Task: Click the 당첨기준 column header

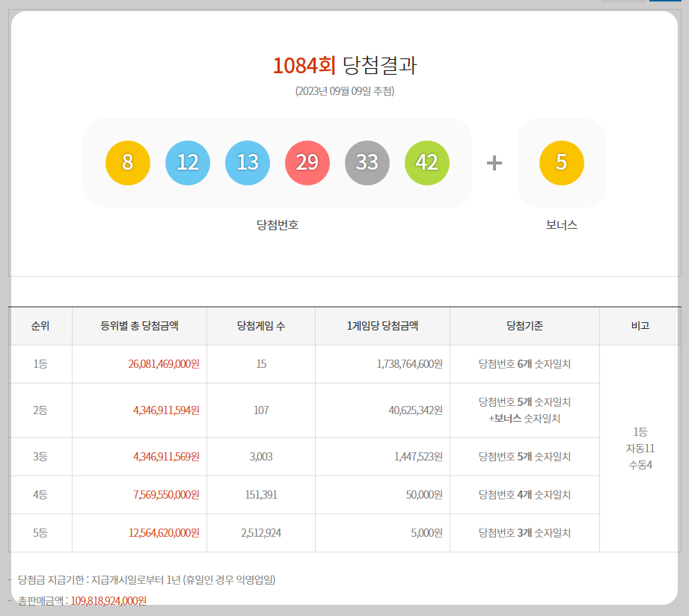Action: [x=524, y=326]
